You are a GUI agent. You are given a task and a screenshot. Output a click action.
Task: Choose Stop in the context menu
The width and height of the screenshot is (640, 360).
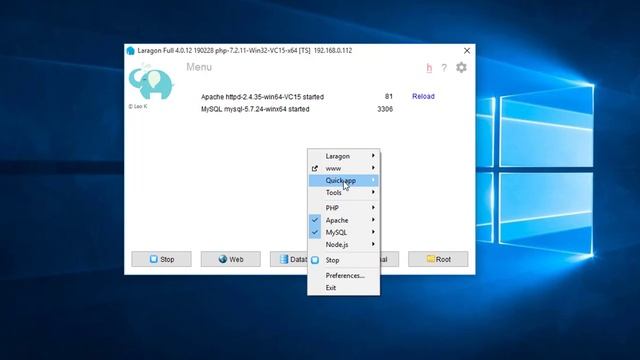click(344, 260)
